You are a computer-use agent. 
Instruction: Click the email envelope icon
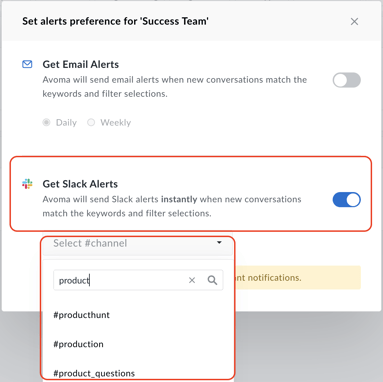coord(27,64)
